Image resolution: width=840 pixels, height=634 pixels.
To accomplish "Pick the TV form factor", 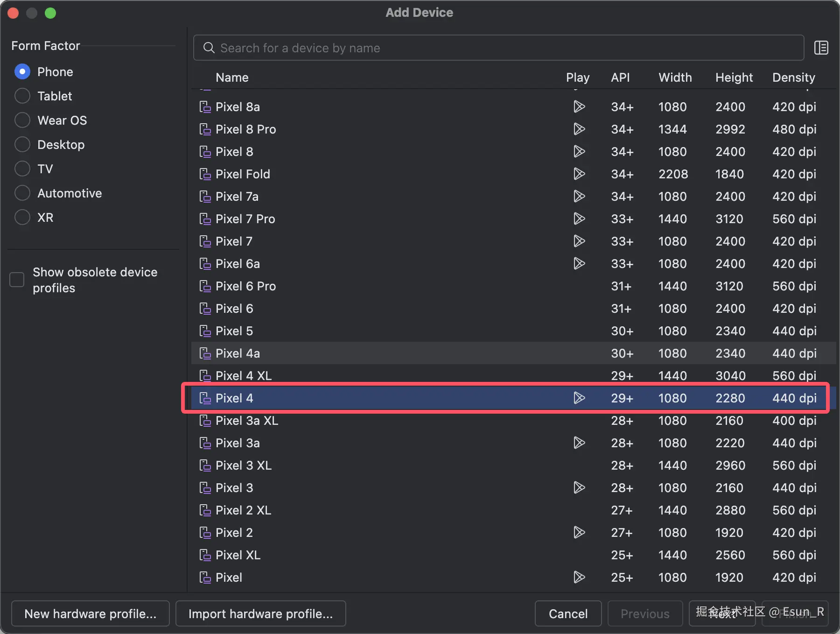I will tap(22, 169).
